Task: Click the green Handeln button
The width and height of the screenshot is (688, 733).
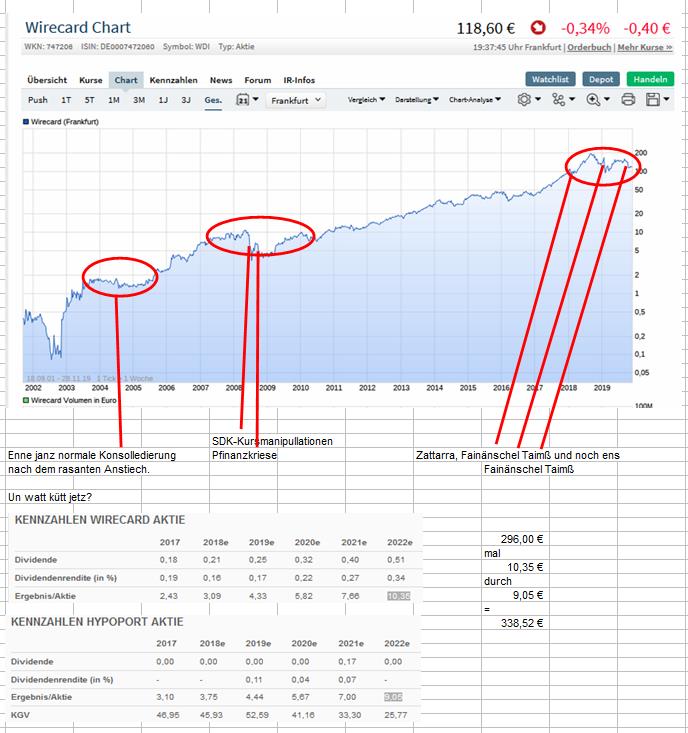Action: [650, 79]
